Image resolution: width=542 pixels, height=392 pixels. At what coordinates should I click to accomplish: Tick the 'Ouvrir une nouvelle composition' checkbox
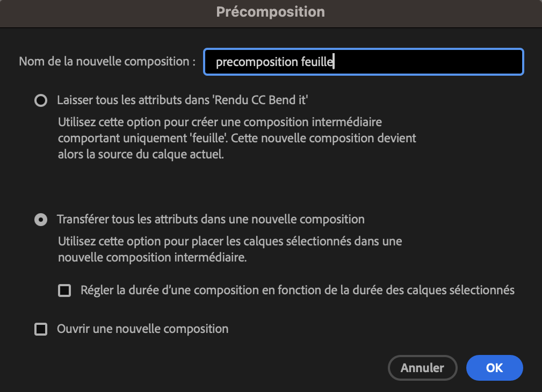[x=41, y=329]
